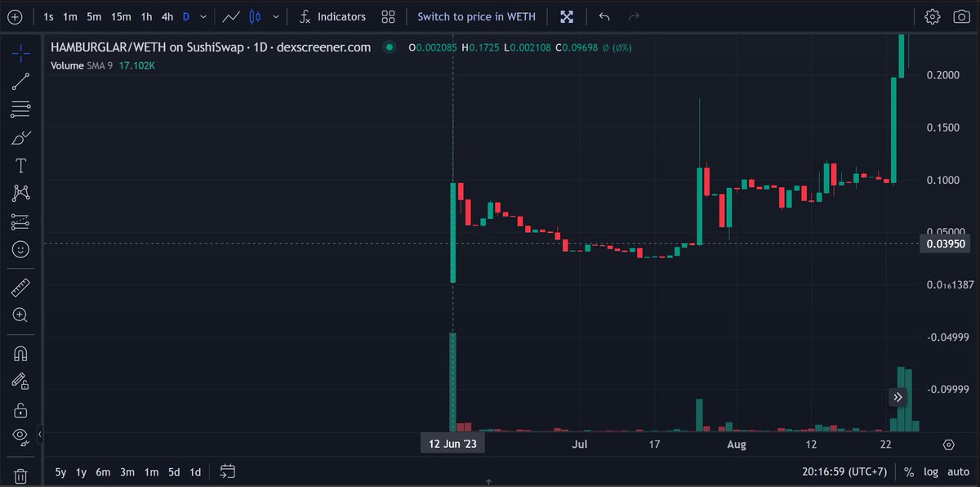
Task: Set the date range to 5d
Action: (x=174, y=471)
